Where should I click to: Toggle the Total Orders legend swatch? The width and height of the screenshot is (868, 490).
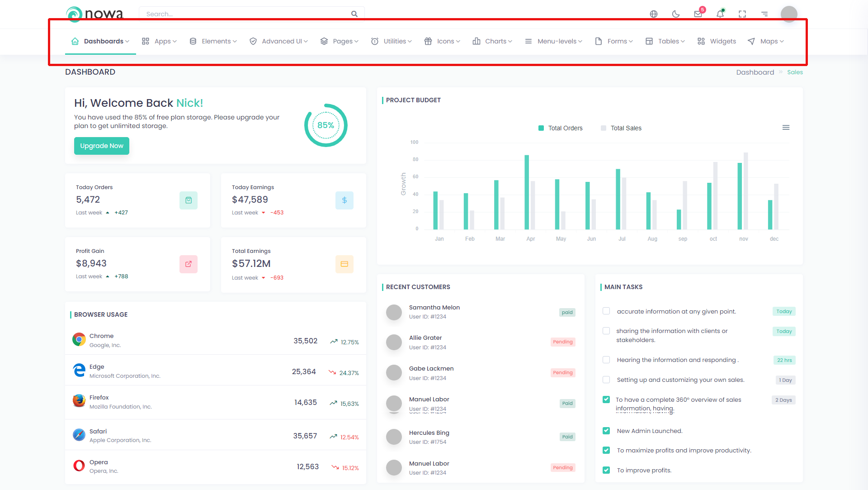(x=541, y=128)
